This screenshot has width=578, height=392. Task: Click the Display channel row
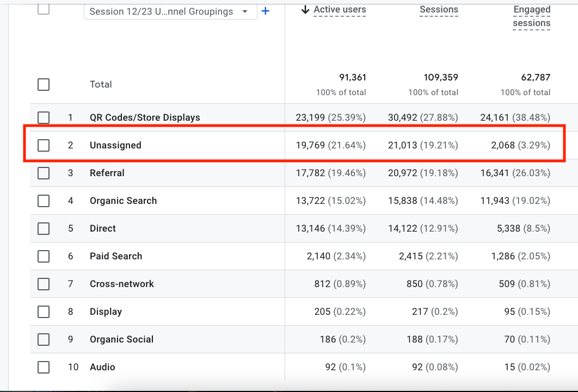point(105,312)
